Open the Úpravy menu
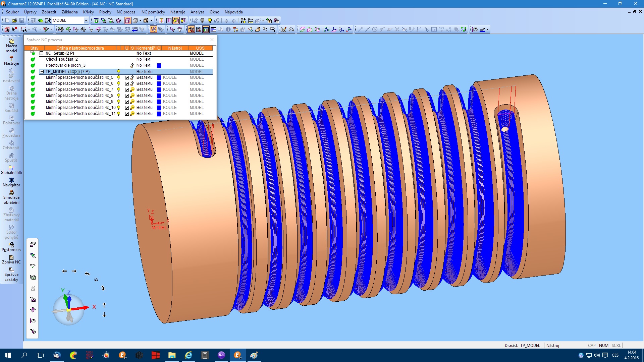The image size is (644, 362). pyautogui.click(x=30, y=12)
